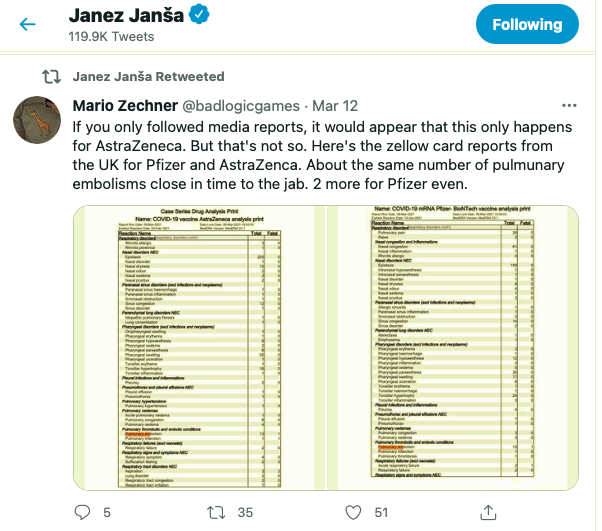Visit the @badlogicgames handle
This screenshot has width=602, height=531.
click(x=234, y=106)
